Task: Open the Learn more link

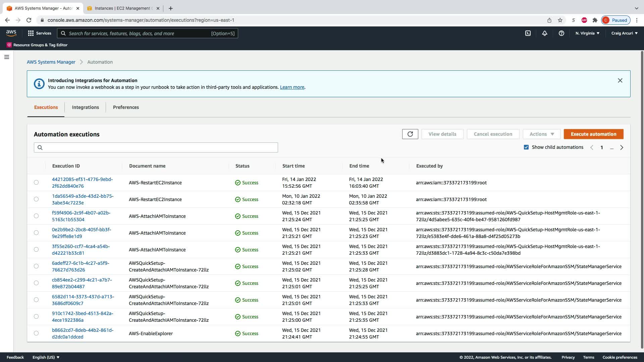Action: pos(292,87)
